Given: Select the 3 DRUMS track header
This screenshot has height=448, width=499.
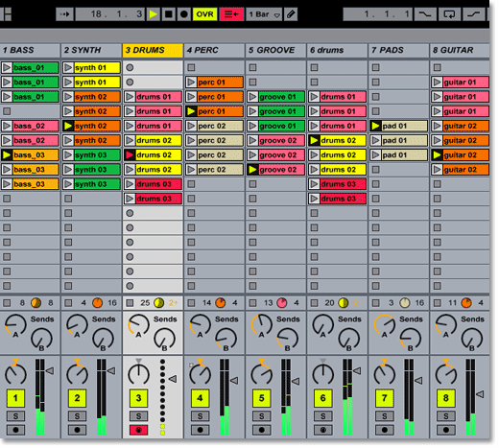Looking at the screenshot, I should [x=153, y=50].
